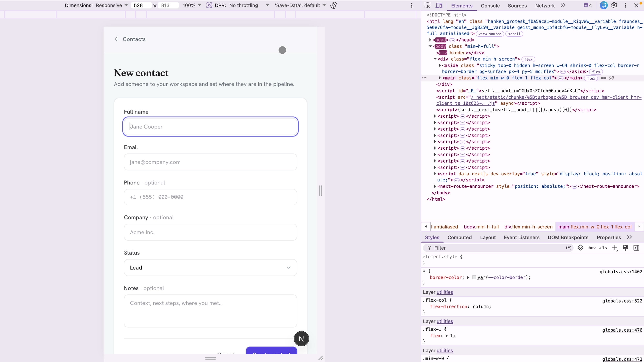The height and width of the screenshot is (362, 644).
Task: Click the back arrow next to Contacts
Action: (117, 39)
